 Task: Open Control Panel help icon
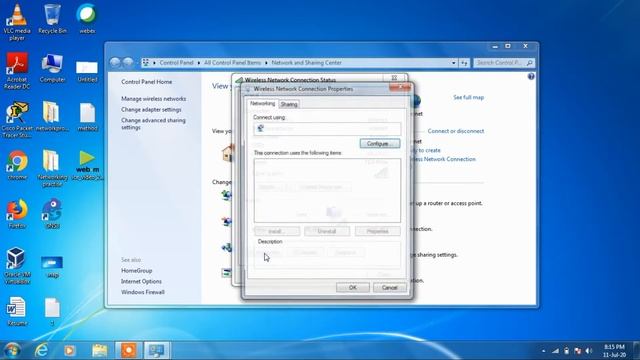point(531,76)
